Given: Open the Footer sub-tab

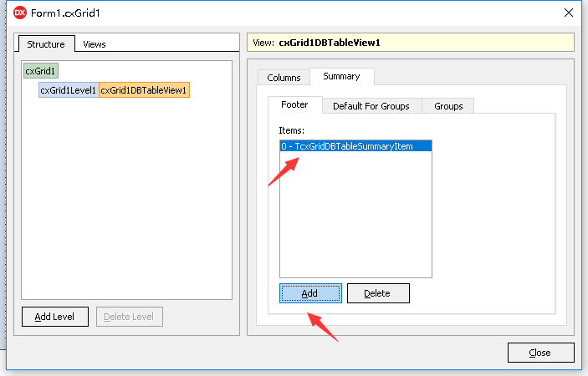Looking at the screenshot, I should pyautogui.click(x=294, y=105).
